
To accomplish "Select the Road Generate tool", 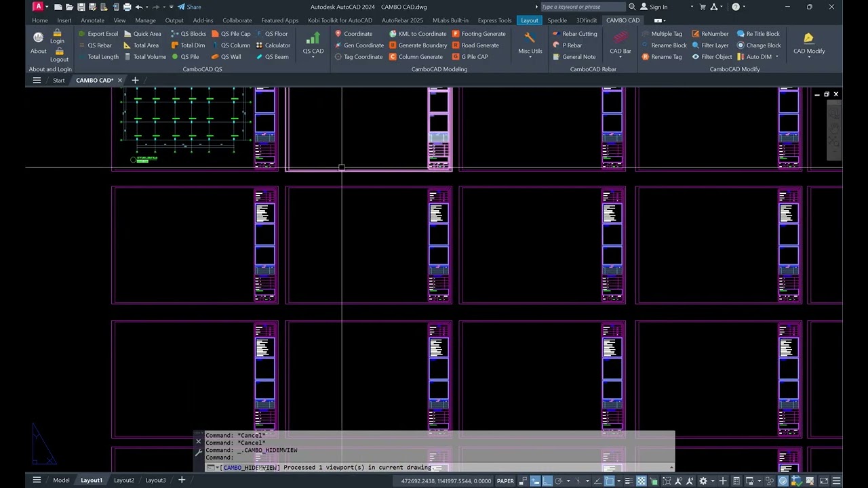I will pyautogui.click(x=475, y=45).
